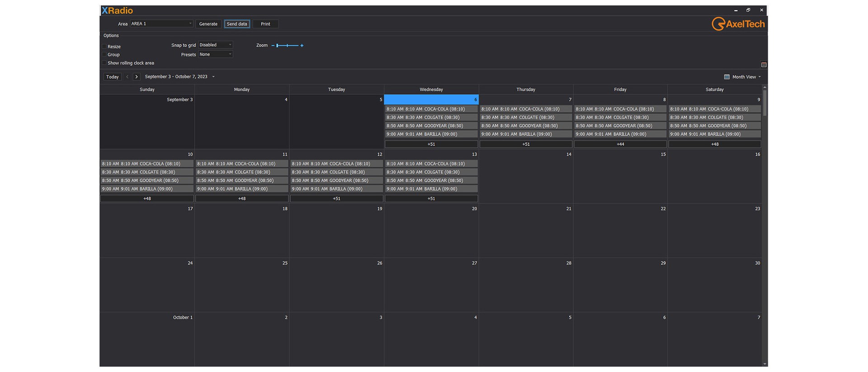Toggle Show rolling clock area checkbox

(x=104, y=63)
